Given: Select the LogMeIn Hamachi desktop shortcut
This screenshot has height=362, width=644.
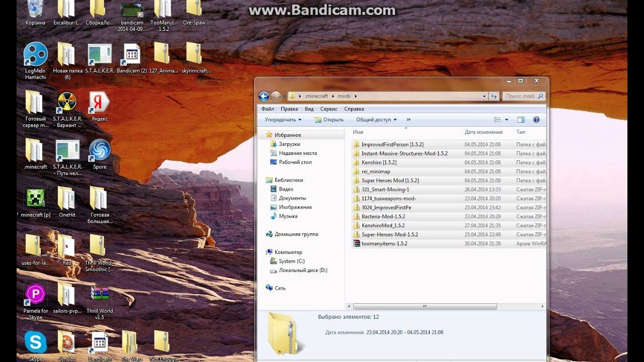Looking at the screenshot, I should pyautogui.click(x=35, y=60).
